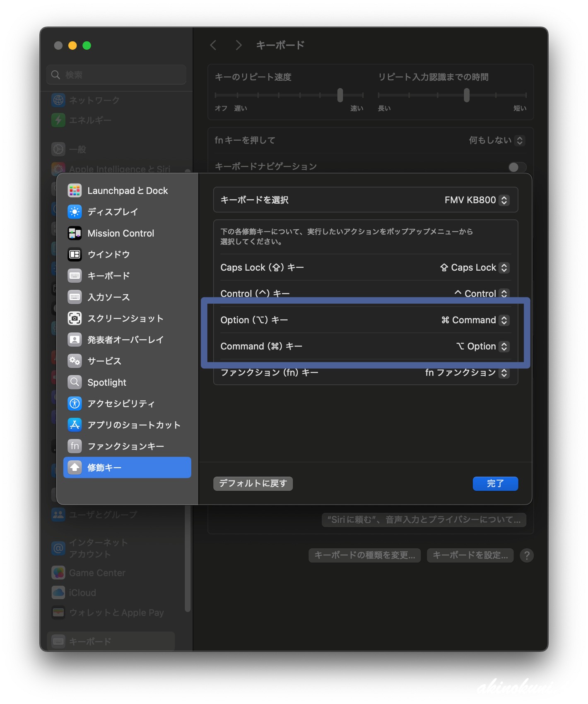Select the アプリのショートカット list item
Image resolution: width=588 pixels, height=704 pixels.
127,425
